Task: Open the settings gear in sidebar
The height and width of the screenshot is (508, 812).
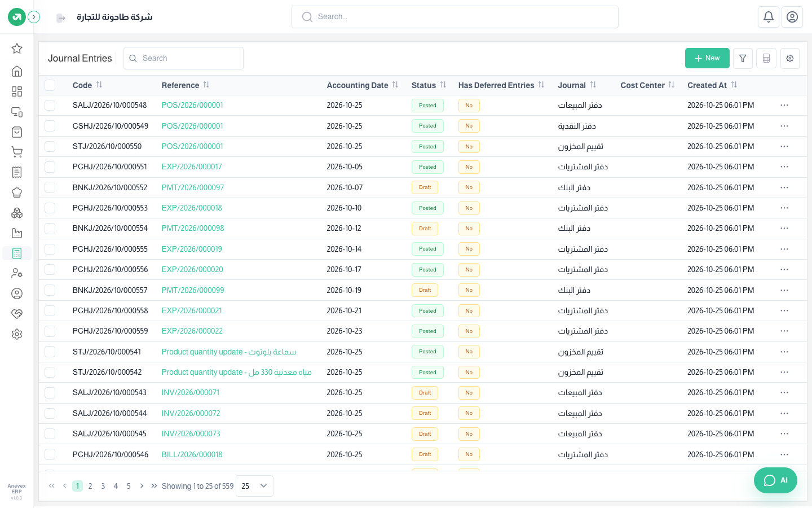Action: tap(17, 334)
